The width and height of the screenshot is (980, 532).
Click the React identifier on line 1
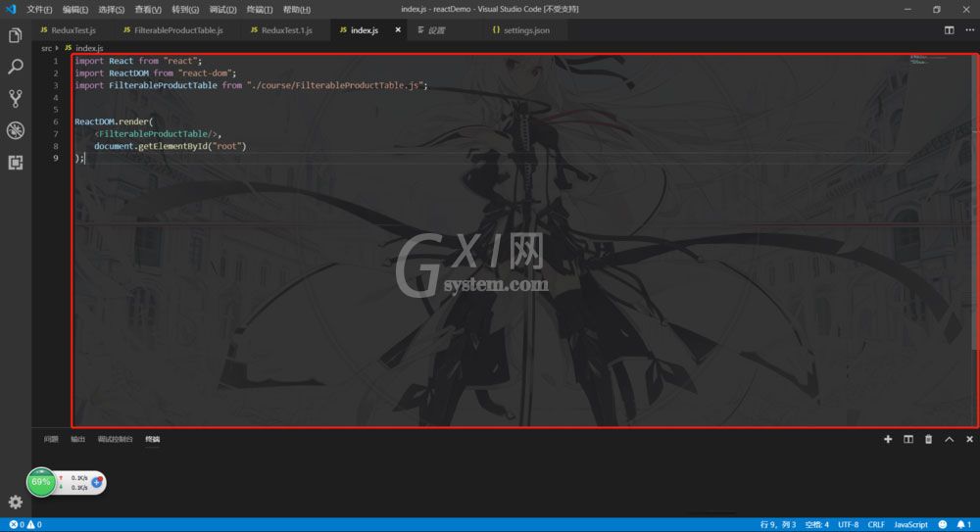[x=121, y=61]
